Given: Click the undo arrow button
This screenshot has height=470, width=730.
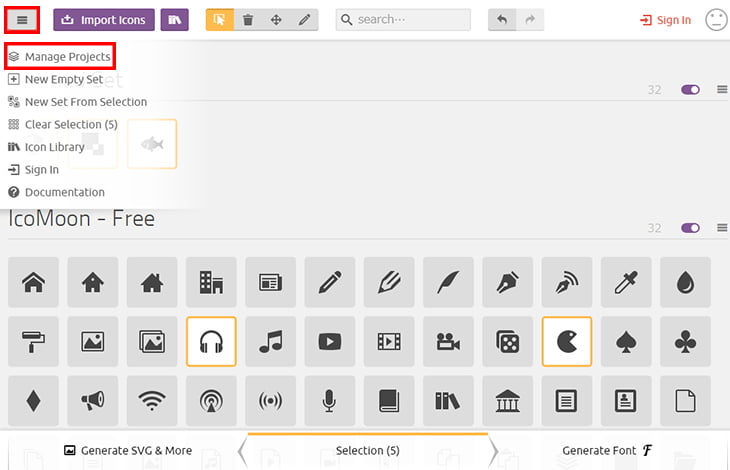Looking at the screenshot, I should (x=503, y=19).
